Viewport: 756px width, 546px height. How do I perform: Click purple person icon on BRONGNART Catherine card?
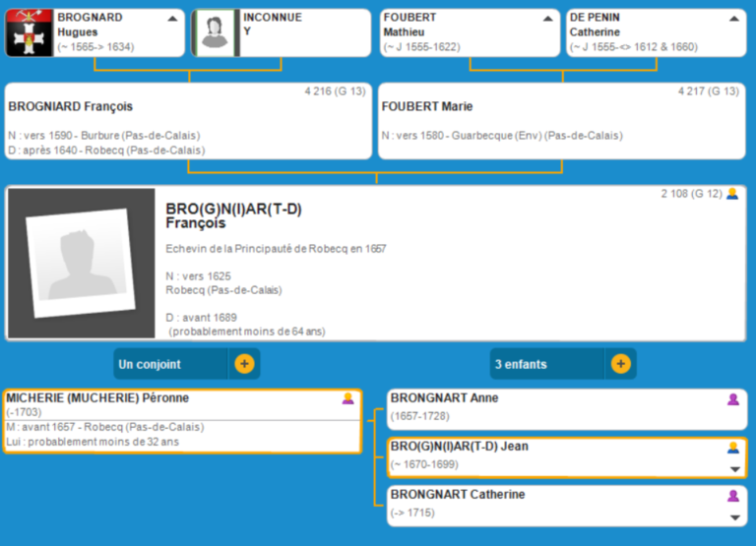coord(732,495)
